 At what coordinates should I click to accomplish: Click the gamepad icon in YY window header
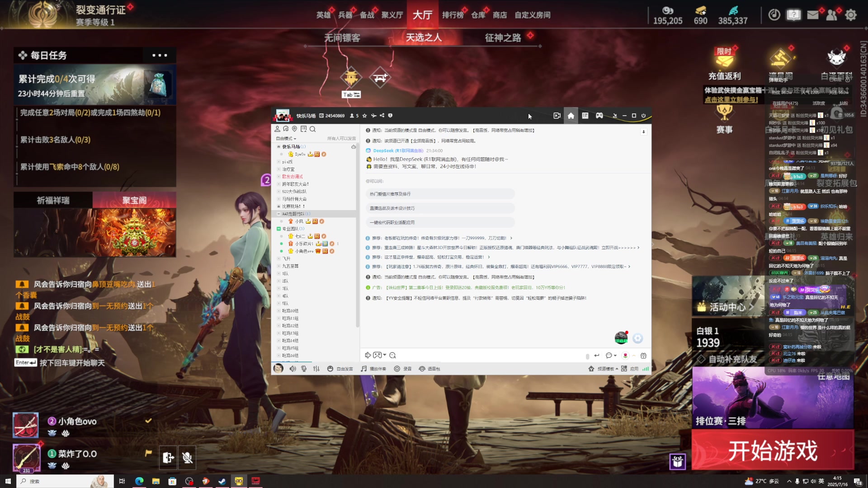coord(599,116)
